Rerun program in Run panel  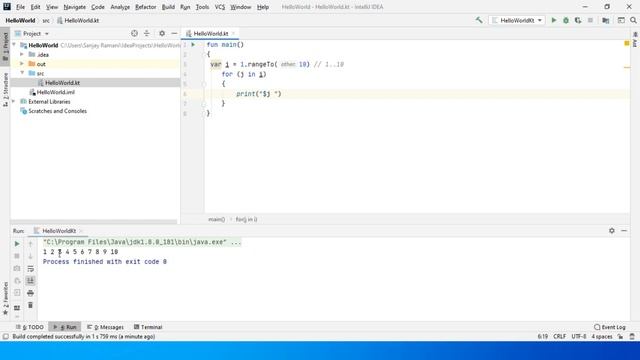[17, 244]
